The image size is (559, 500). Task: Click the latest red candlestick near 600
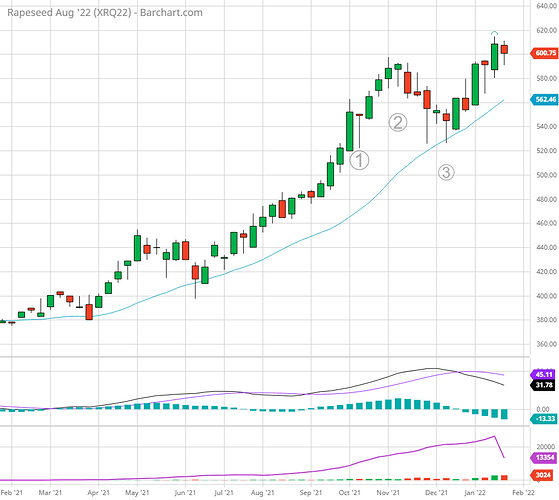(x=504, y=49)
